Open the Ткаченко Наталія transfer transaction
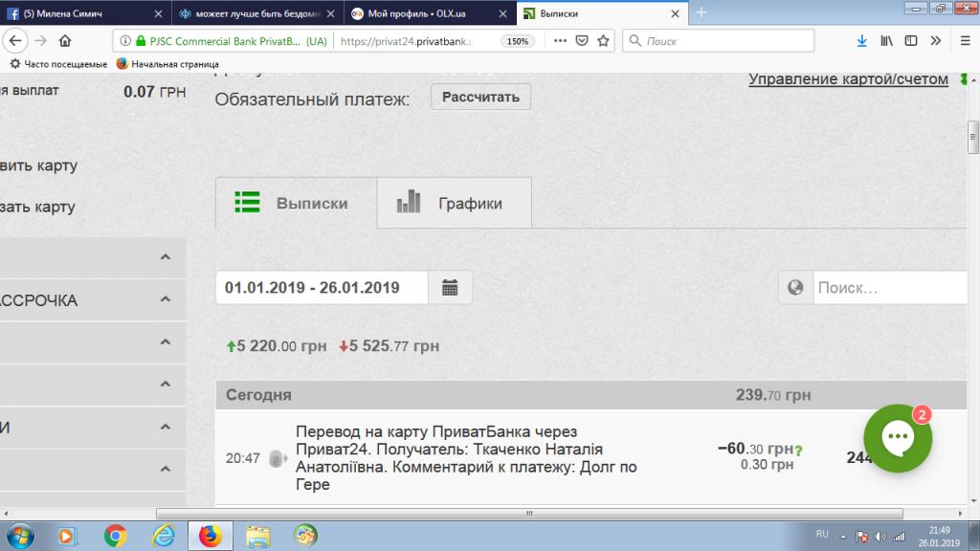This screenshot has height=551, width=980. (x=591, y=458)
